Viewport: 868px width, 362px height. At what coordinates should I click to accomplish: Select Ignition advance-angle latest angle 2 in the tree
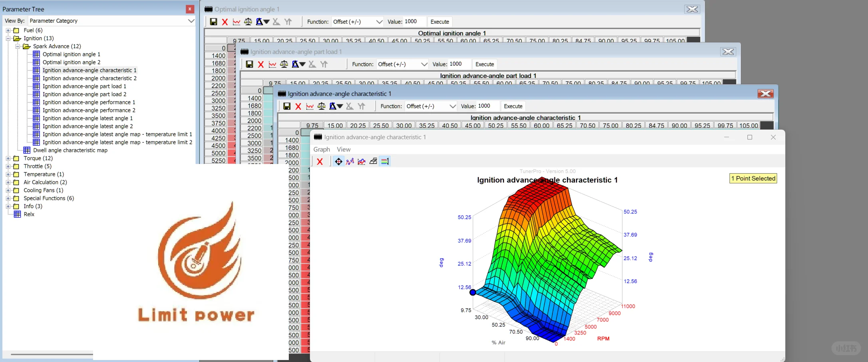(x=87, y=126)
